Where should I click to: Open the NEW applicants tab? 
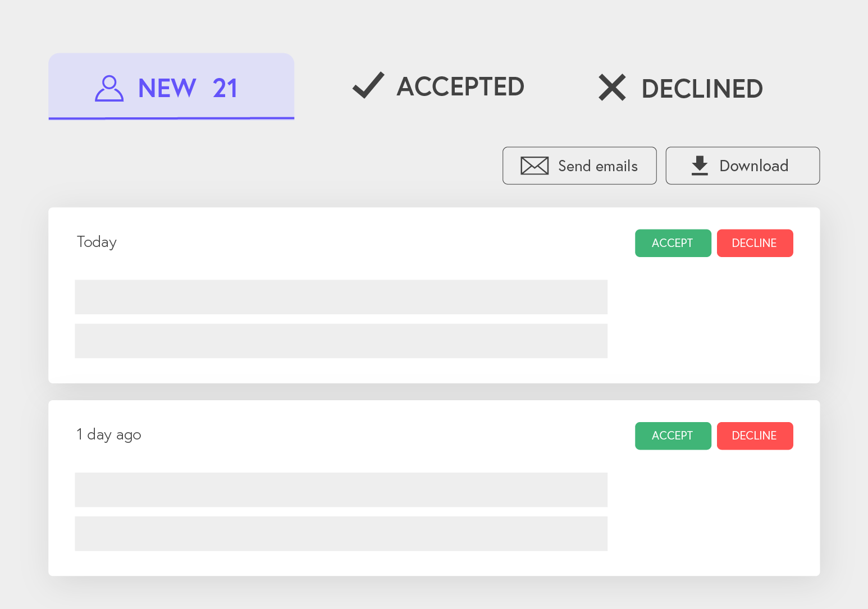pos(171,86)
